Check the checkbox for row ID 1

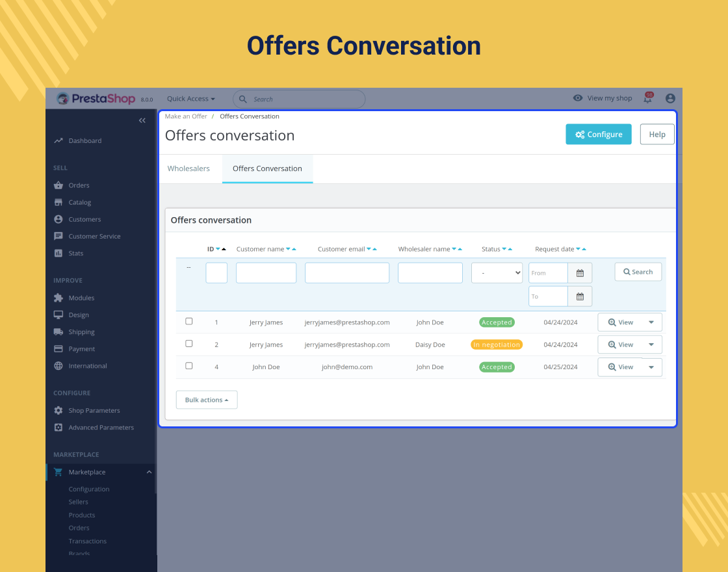[x=189, y=321]
